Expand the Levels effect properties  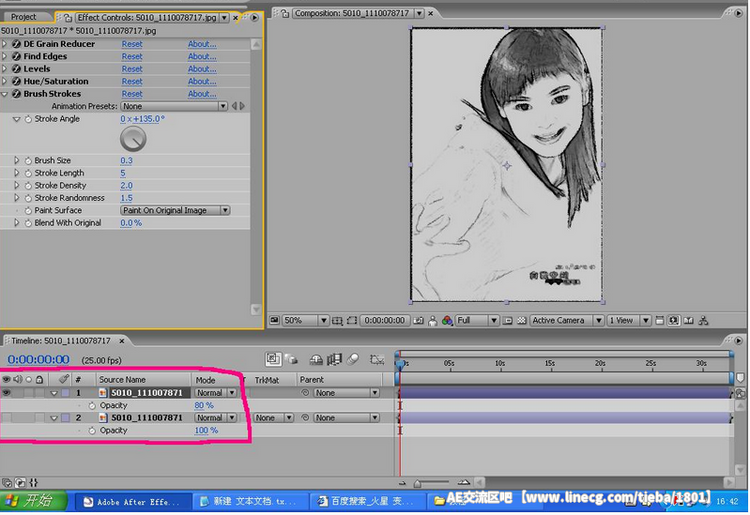(5, 69)
